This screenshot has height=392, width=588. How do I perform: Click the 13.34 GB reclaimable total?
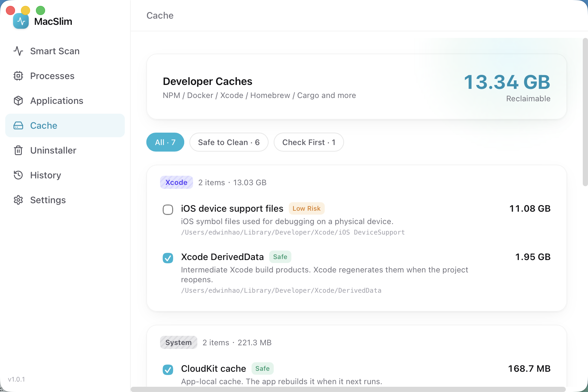(x=507, y=82)
